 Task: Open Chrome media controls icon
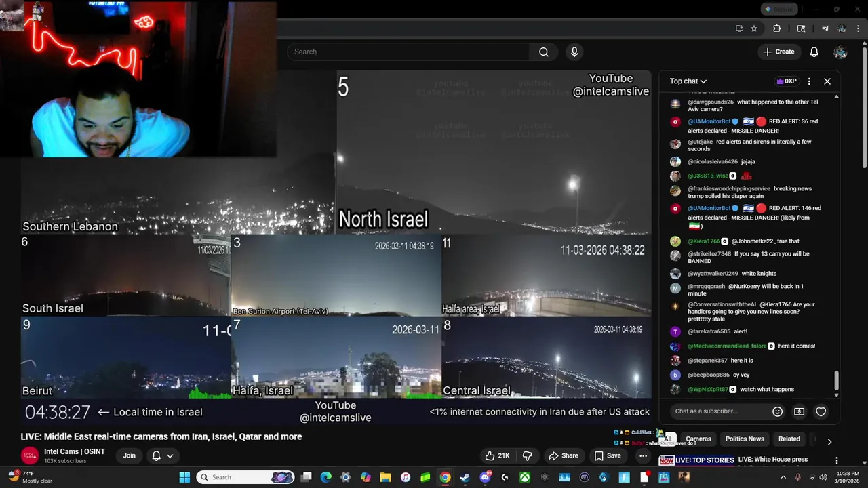[x=825, y=28]
